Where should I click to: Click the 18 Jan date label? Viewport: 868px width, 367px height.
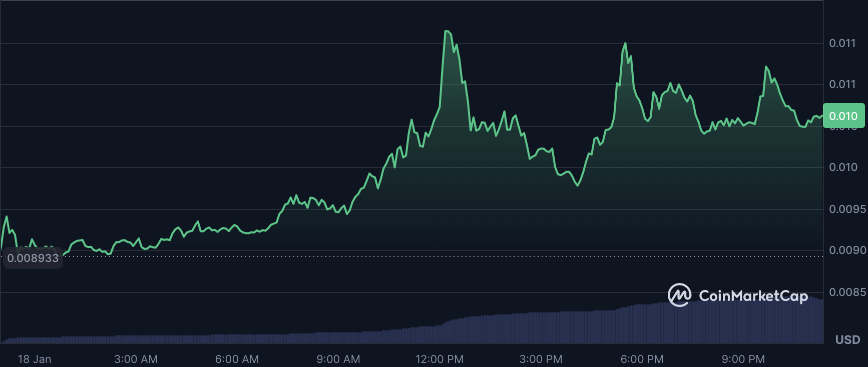tap(35, 359)
